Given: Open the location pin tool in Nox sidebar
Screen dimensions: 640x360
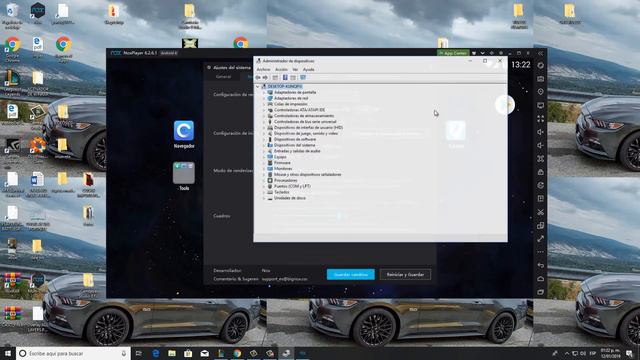Looking at the screenshot, I should 540,92.
